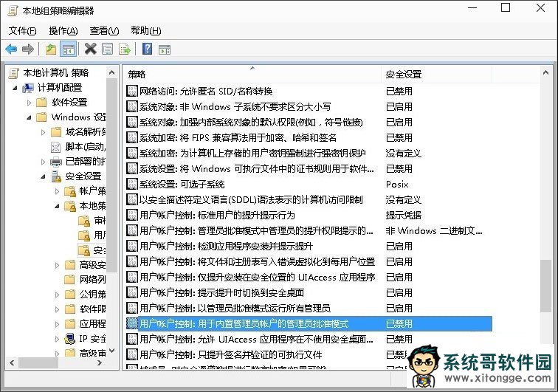Click the show/hide action pane icon
Screen dimensions: 558x392
165,49
